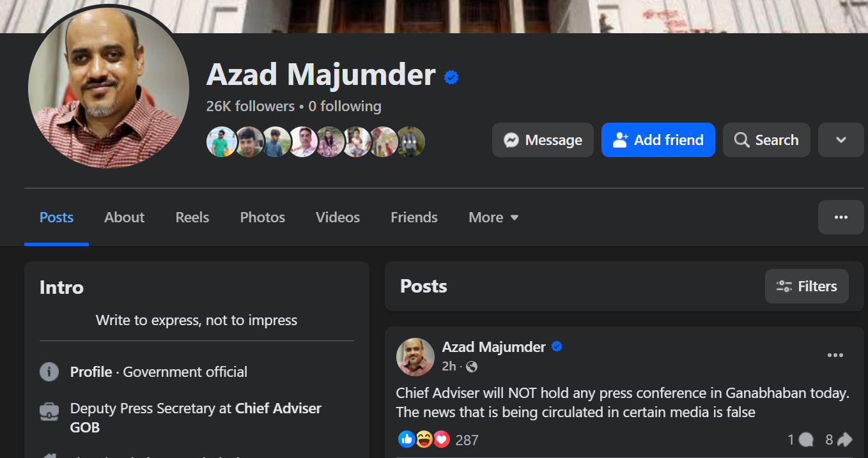
Task: Click the public globe icon on the post
Action: 472,367
